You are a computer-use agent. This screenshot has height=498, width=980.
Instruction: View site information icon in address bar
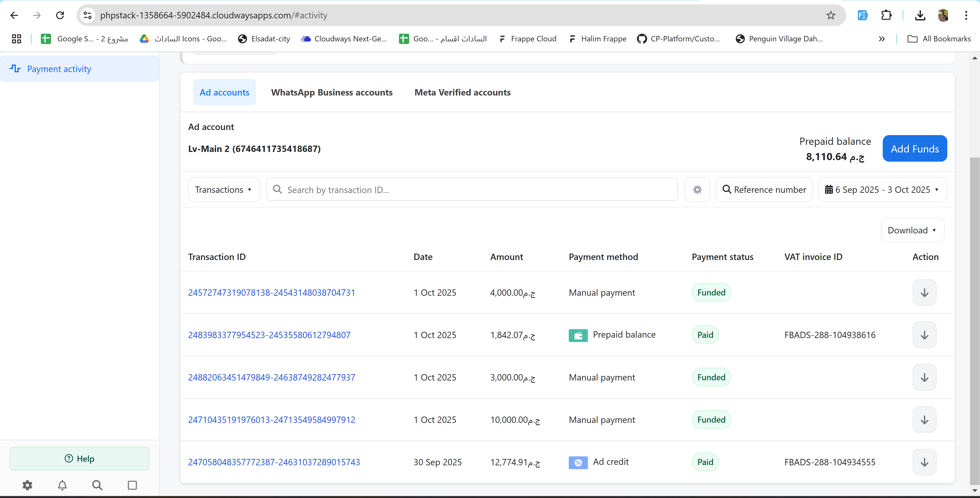(x=88, y=15)
